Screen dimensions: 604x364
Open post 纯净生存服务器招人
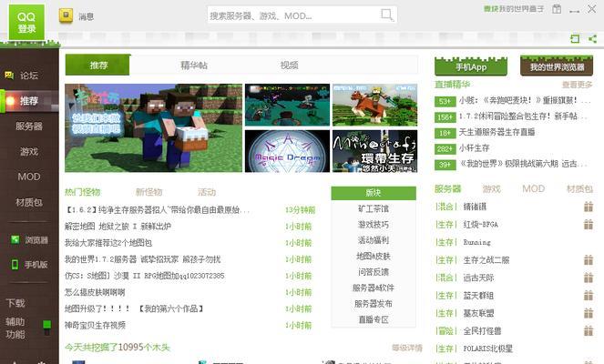point(158,210)
